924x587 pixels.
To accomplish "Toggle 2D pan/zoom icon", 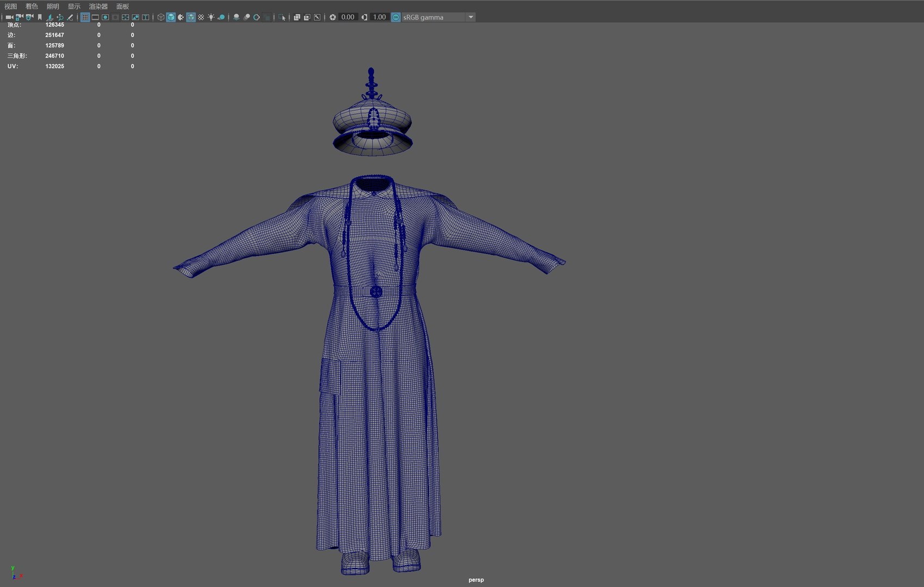I will point(60,17).
